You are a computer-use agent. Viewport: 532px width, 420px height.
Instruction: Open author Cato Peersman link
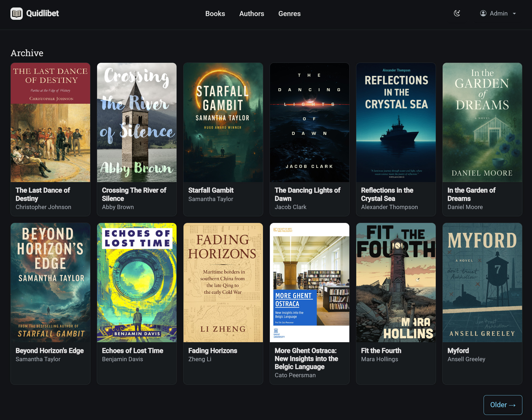pyautogui.click(x=295, y=375)
